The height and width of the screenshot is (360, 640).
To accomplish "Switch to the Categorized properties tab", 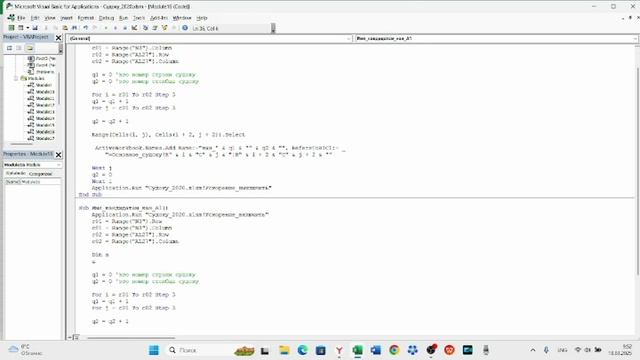I will pyautogui.click(x=40, y=173).
